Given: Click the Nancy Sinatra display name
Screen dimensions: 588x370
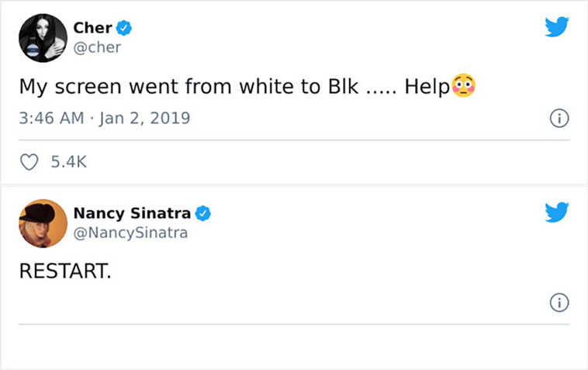Looking at the screenshot, I should (x=132, y=213).
